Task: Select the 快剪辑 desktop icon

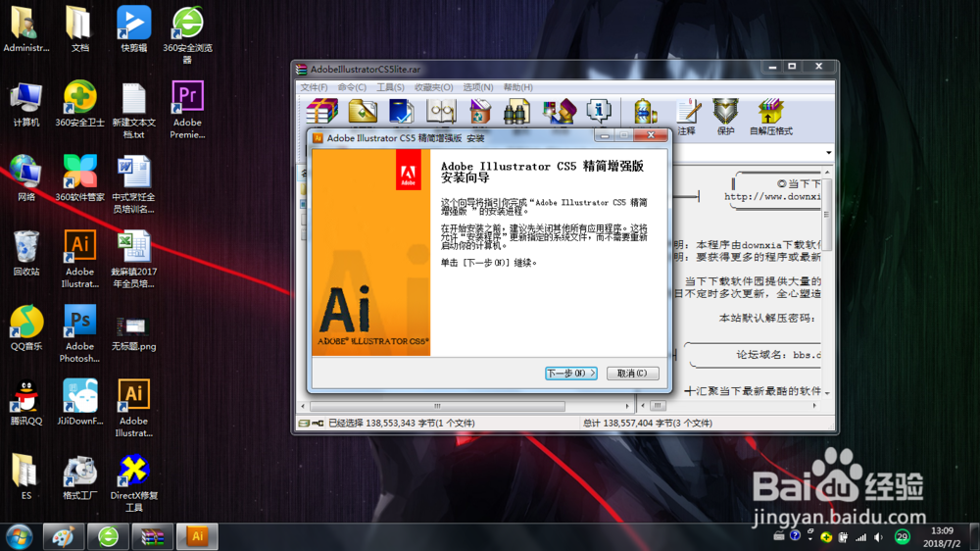Action: click(x=133, y=29)
